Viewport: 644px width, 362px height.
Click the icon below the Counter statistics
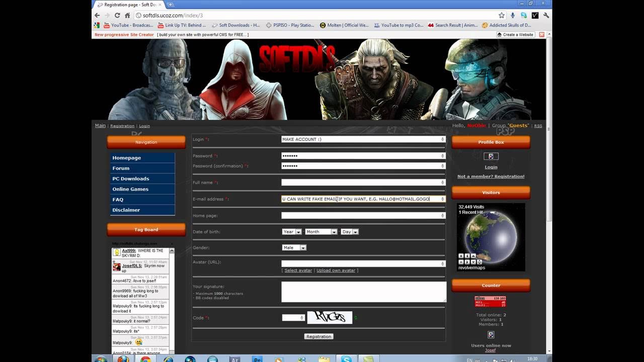491,334
